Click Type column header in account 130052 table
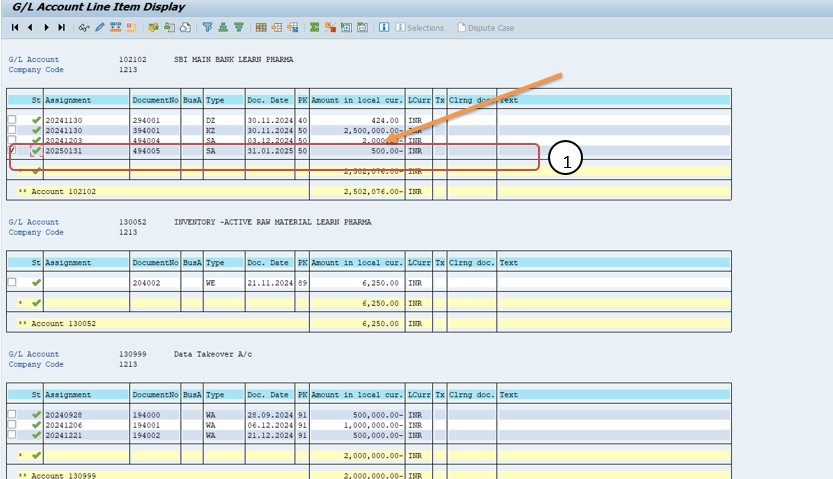 [x=225, y=262]
